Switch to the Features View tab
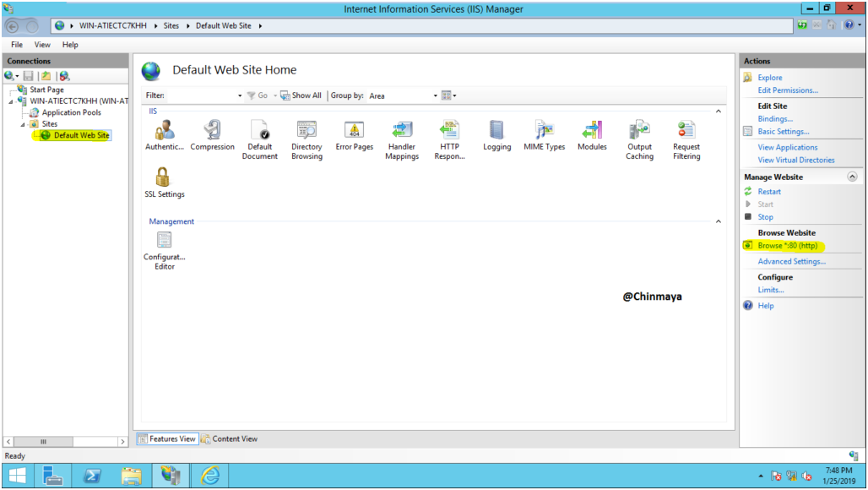This screenshot has width=868, height=490. (x=167, y=439)
